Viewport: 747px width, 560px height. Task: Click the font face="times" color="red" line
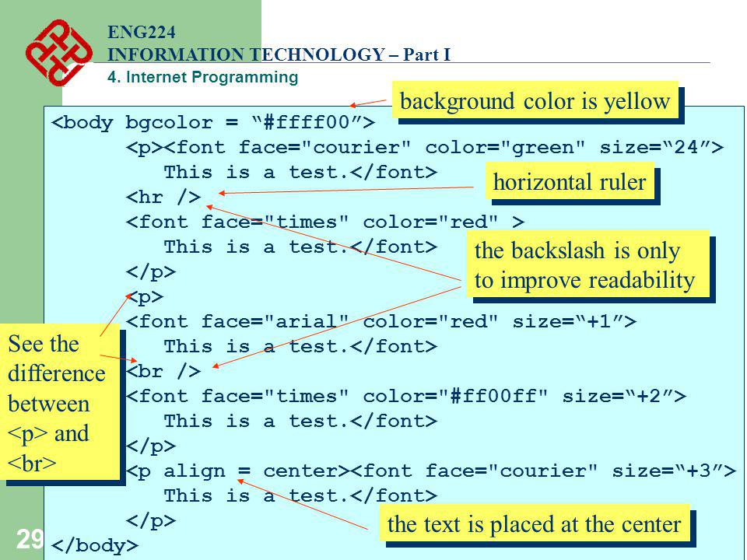(325, 222)
